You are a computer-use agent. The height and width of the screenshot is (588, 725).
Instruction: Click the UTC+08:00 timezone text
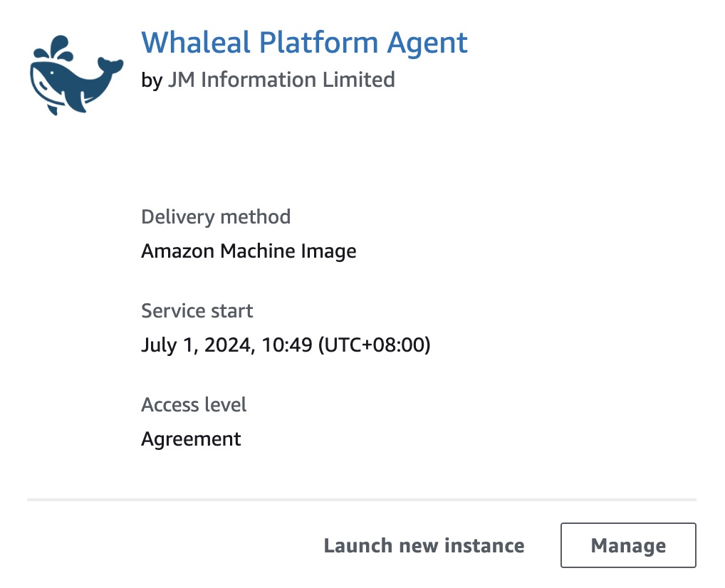tap(374, 345)
